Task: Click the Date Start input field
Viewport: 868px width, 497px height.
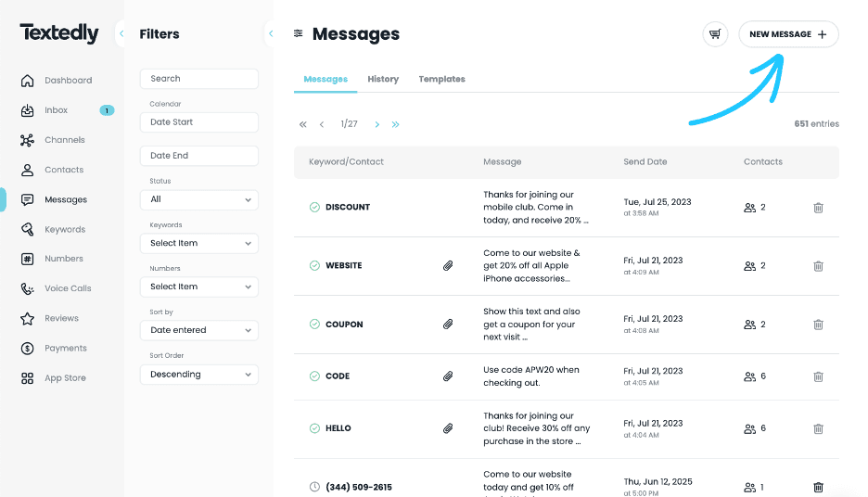Action: click(x=198, y=122)
